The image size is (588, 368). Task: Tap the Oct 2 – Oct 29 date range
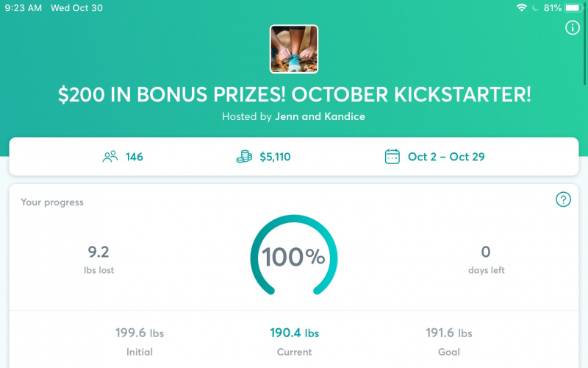(446, 157)
